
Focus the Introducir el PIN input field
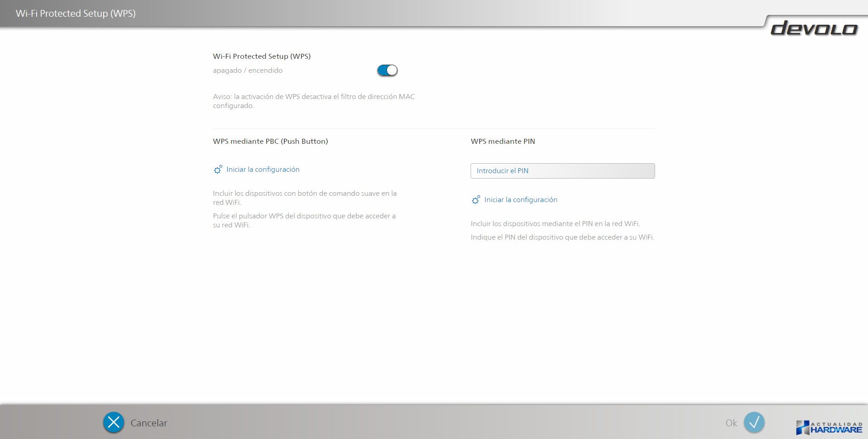click(x=562, y=171)
